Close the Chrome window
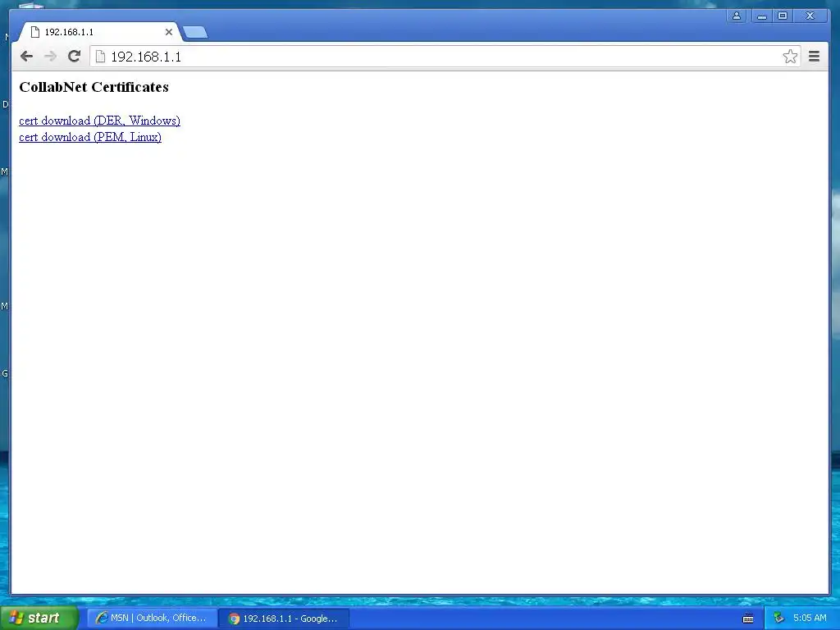The image size is (840, 630). point(810,16)
